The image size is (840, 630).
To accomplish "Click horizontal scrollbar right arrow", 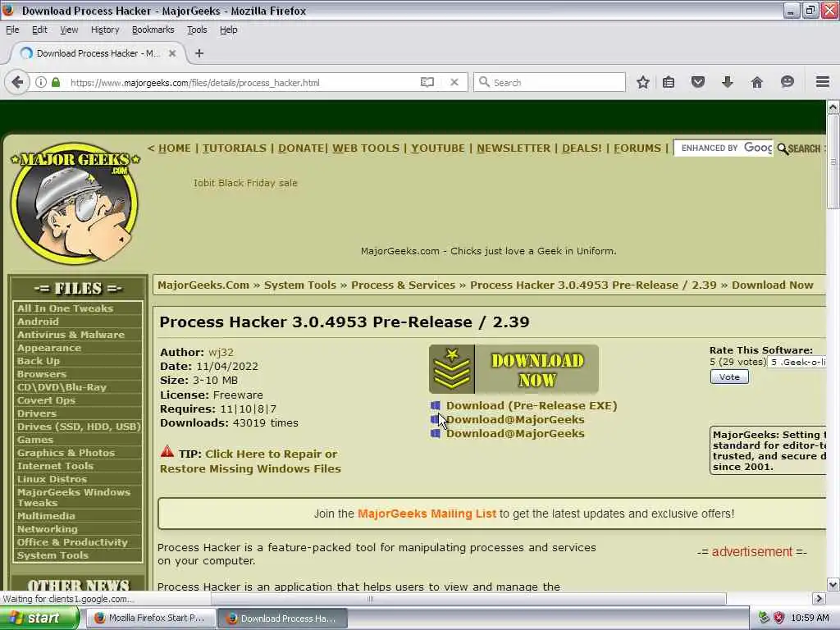I will coord(819,599).
